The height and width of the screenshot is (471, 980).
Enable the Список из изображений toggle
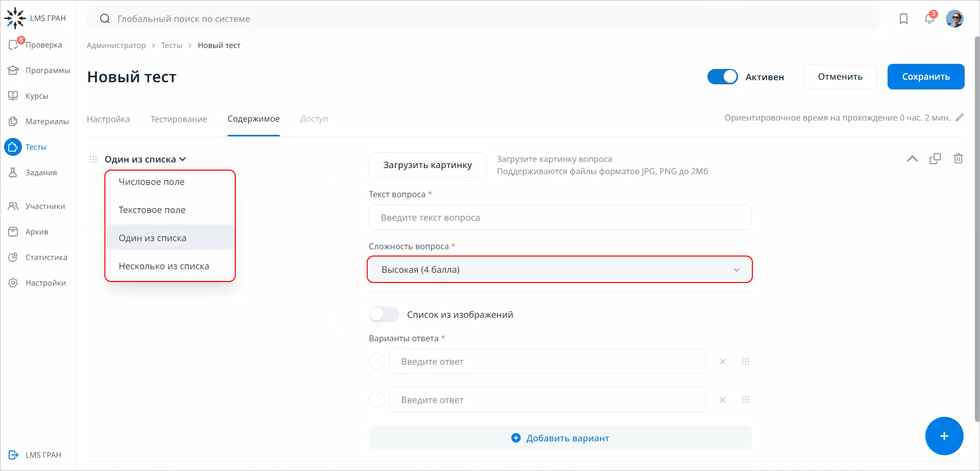click(384, 314)
